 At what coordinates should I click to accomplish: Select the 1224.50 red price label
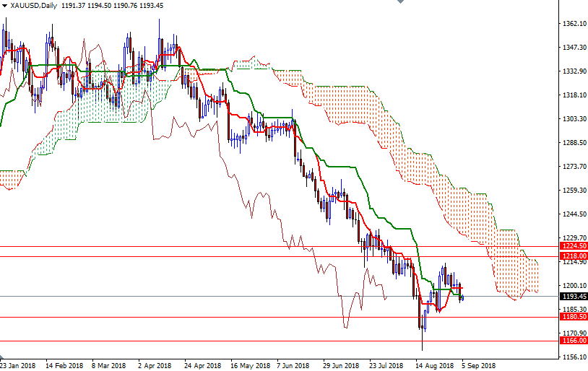(x=574, y=246)
